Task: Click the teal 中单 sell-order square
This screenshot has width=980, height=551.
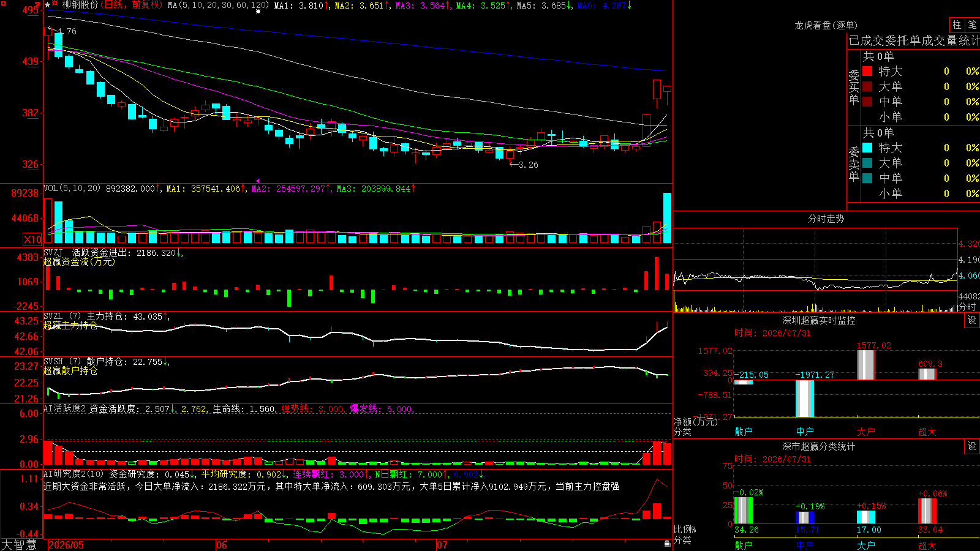Action: click(867, 178)
